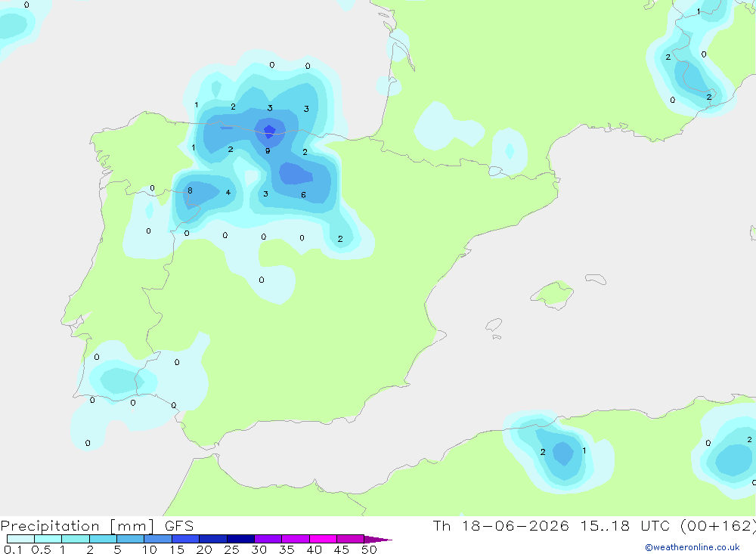
Task: Click the map value 8 over northwest Spain
Action: pyautogui.click(x=190, y=190)
